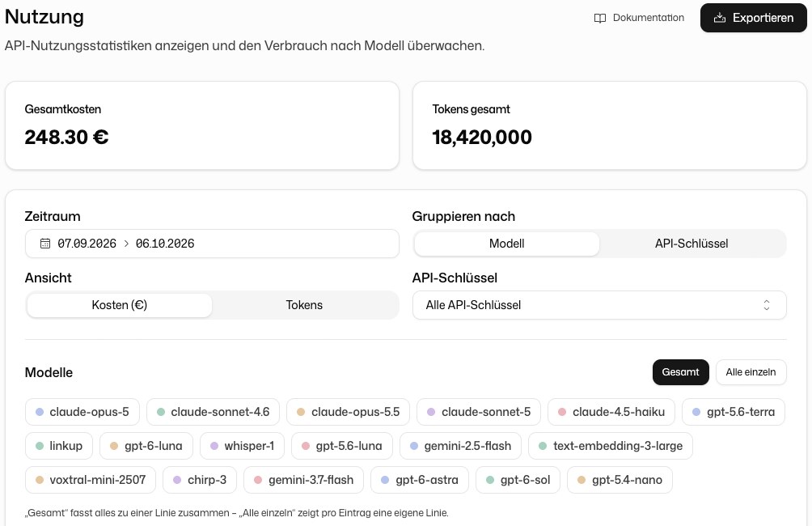Click the Gesamtkosten value 248.30 €
This screenshot has width=812, height=526.
67,138
